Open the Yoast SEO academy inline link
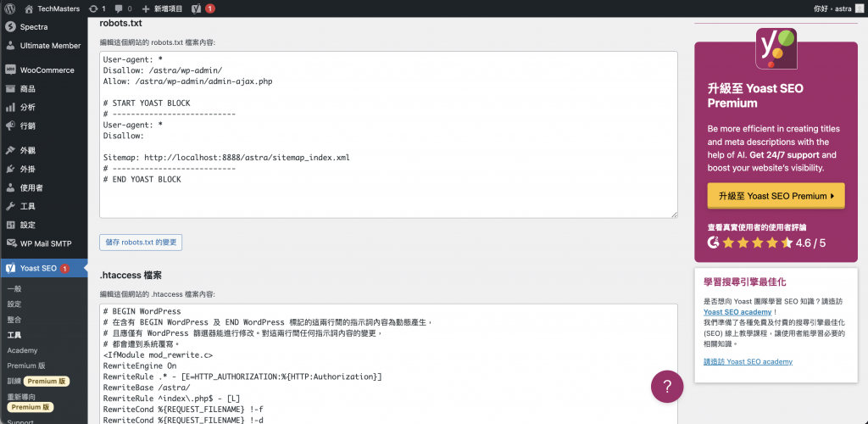Image resolution: width=868 pixels, height=424 pixels. coord(737,312)
